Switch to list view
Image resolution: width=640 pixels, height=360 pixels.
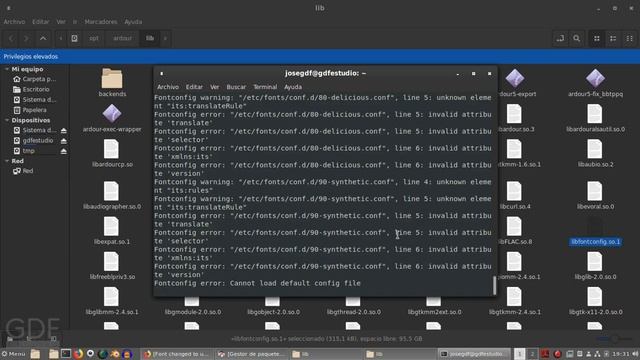point(613,38)
